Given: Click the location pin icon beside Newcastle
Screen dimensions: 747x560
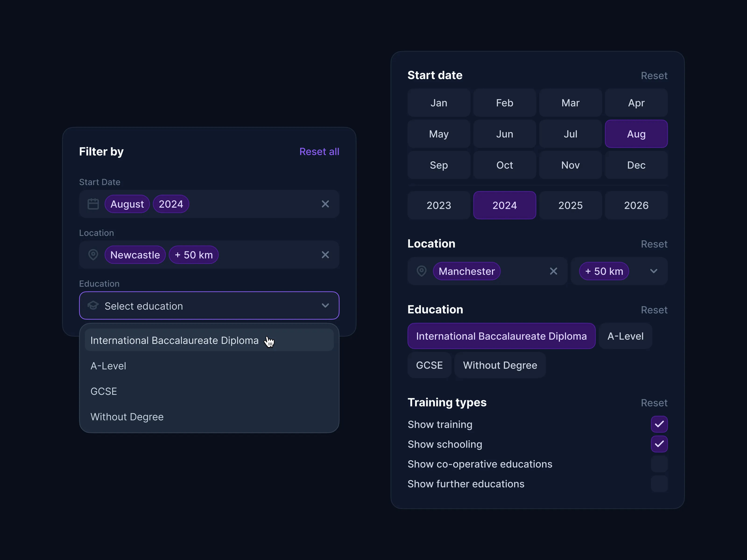Looking at the screenshot, I should click(93, 255).
